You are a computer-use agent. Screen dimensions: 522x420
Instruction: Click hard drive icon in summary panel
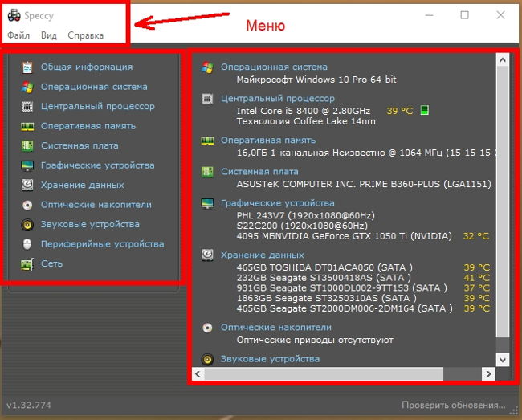[207, 255]
